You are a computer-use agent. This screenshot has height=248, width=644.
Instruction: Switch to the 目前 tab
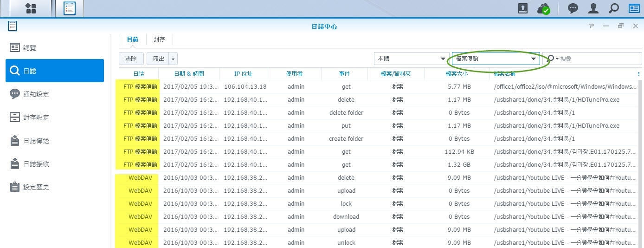[x=133, y=39]
